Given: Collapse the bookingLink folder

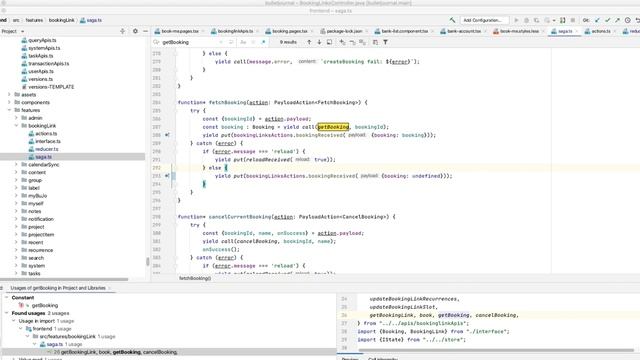Looking at the screenshot, I should [16, 126].
